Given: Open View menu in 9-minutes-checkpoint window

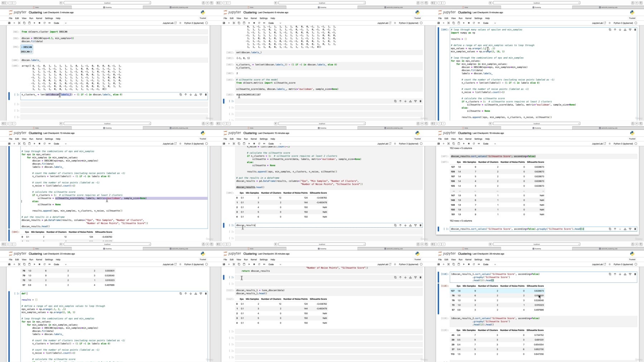Looking at the screenshot, I should pos(453,18).
